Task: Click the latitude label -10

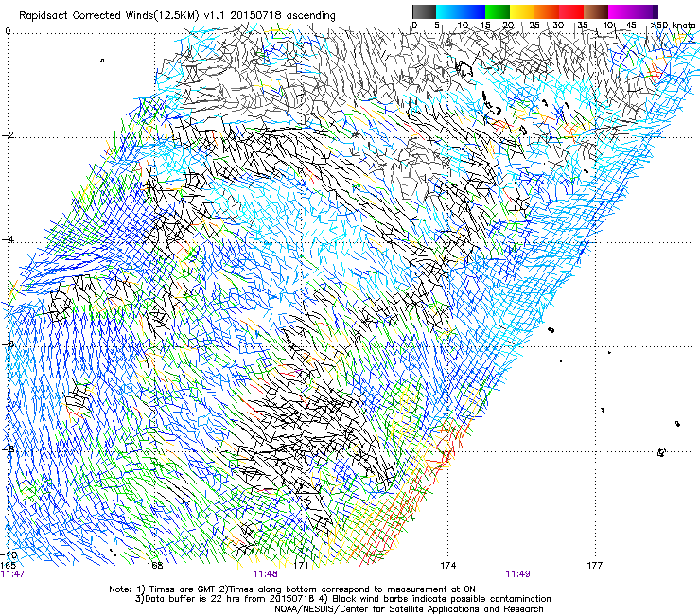Action: click(10, 554)
